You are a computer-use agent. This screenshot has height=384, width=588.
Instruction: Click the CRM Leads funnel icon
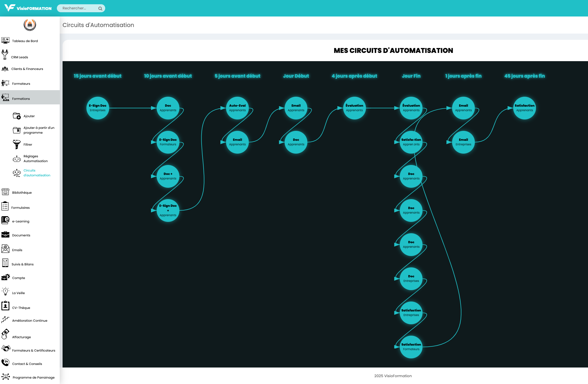tap(5, 55)
